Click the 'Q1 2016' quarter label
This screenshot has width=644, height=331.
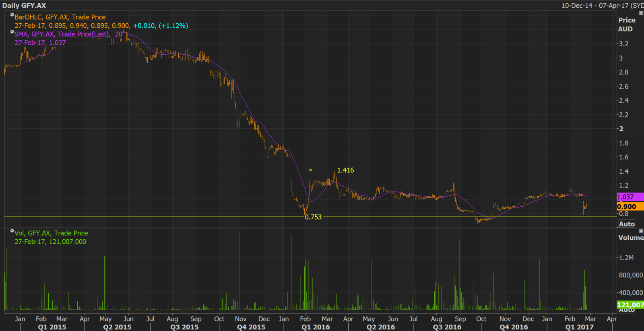click(x=316, y=327)
